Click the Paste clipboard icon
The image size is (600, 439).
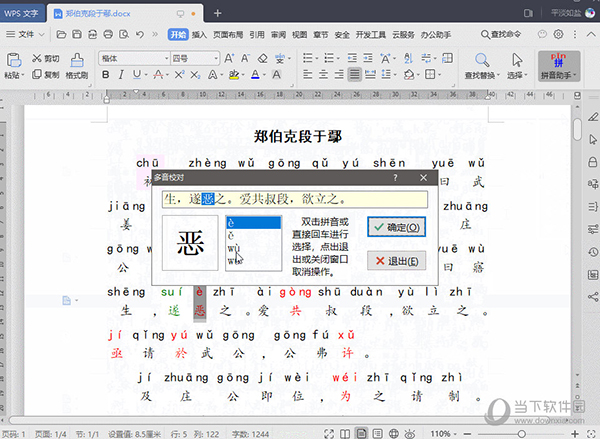(x=14, y=60)
